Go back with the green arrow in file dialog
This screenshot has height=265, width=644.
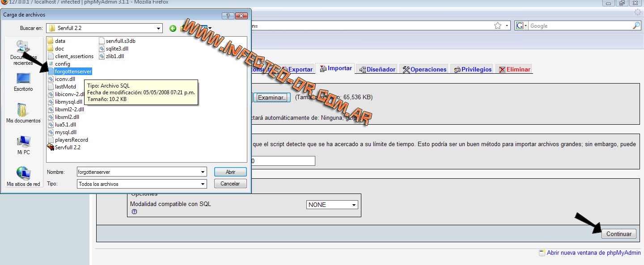[173, 29]
